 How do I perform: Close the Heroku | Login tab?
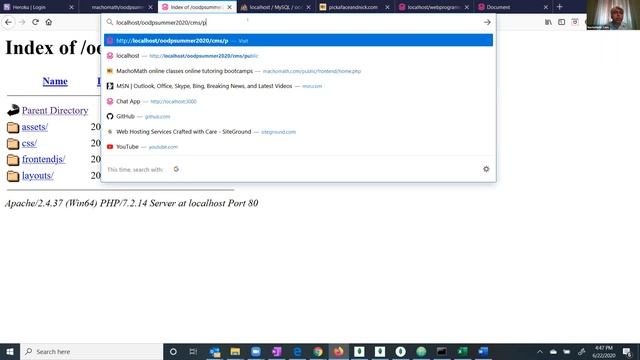point(71,7)
